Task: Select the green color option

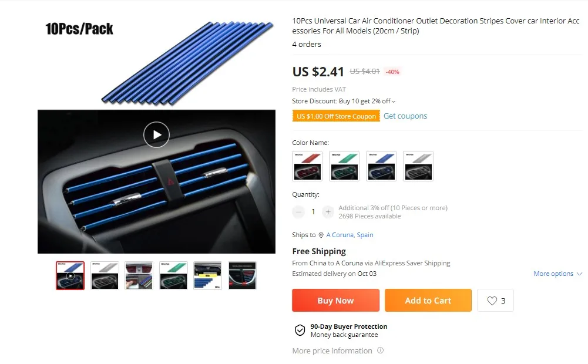Action: pyautogui.click(x=344, y=166)
